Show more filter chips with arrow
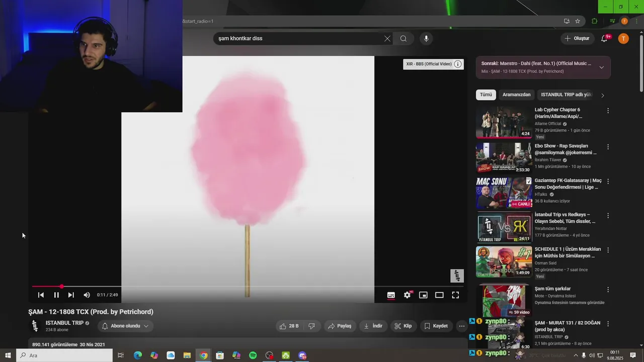 tap(603, 95)
